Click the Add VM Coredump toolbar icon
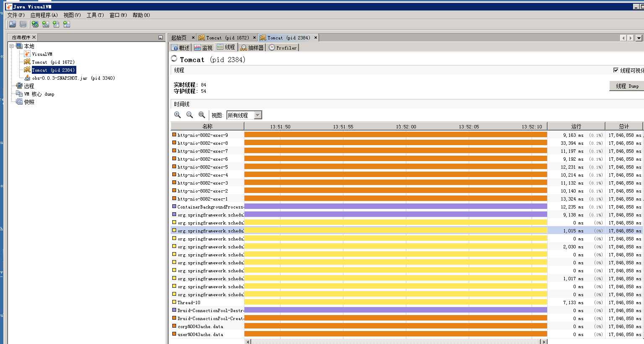This screenshot has width=644, height=344. (x=56, y=24)
